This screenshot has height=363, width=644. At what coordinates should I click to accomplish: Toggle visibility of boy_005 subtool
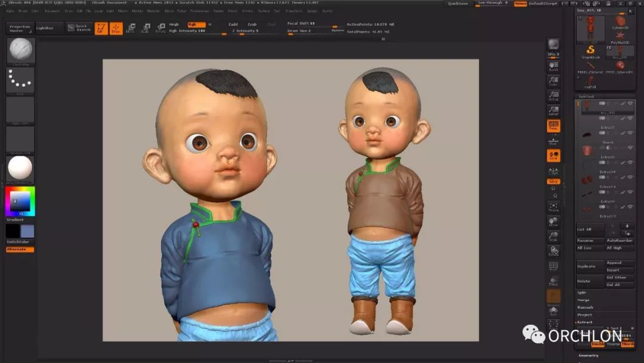(630, 104)
